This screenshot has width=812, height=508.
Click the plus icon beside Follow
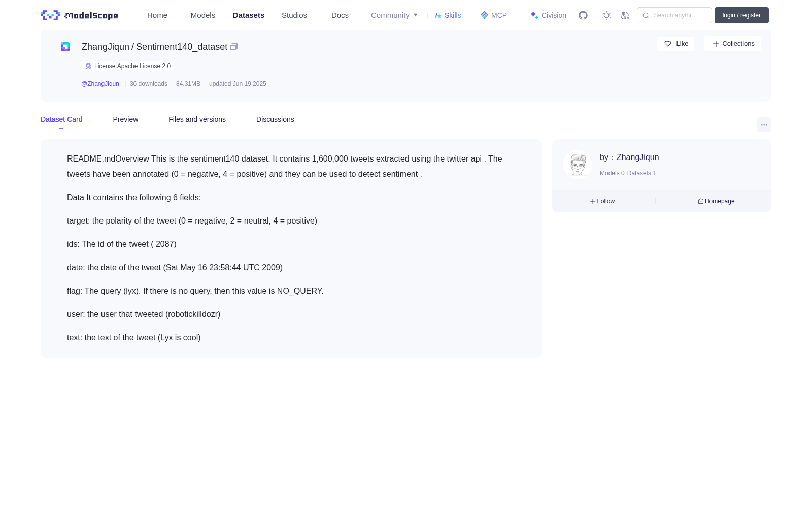pyautogui.click(x=592, y=201)
